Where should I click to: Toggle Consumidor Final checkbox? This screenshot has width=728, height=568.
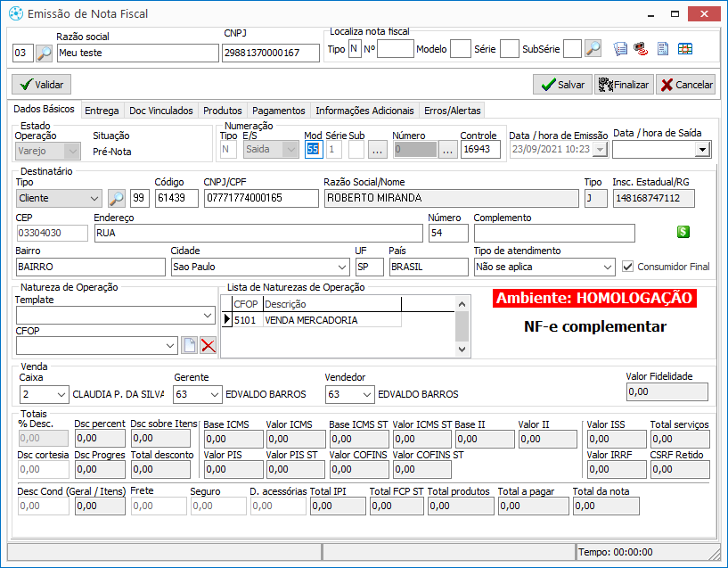pos(627,267)
